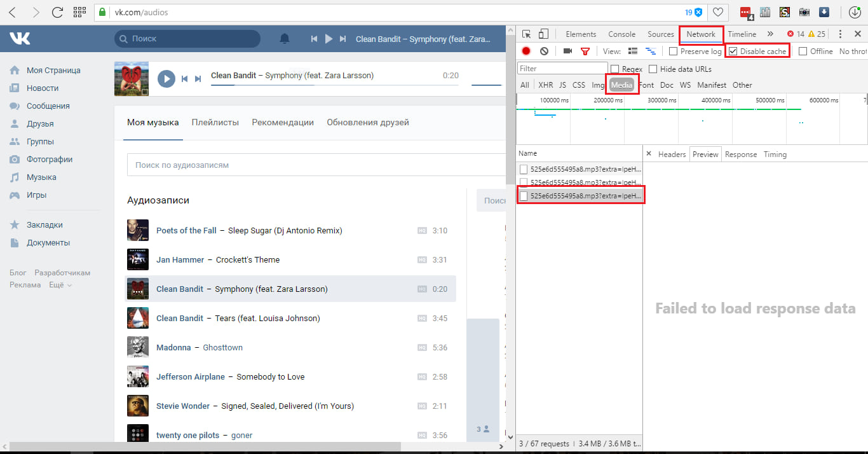
Task: Click the browser back arrow
Action: click(13, 12)
